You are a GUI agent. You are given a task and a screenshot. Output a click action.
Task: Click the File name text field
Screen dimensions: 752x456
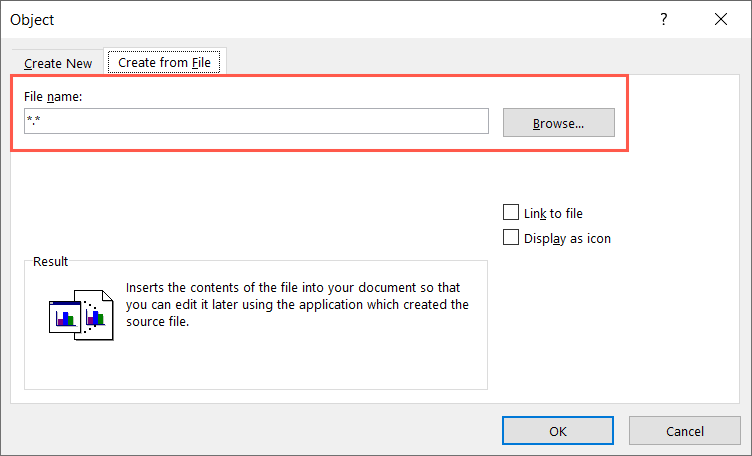256,122
